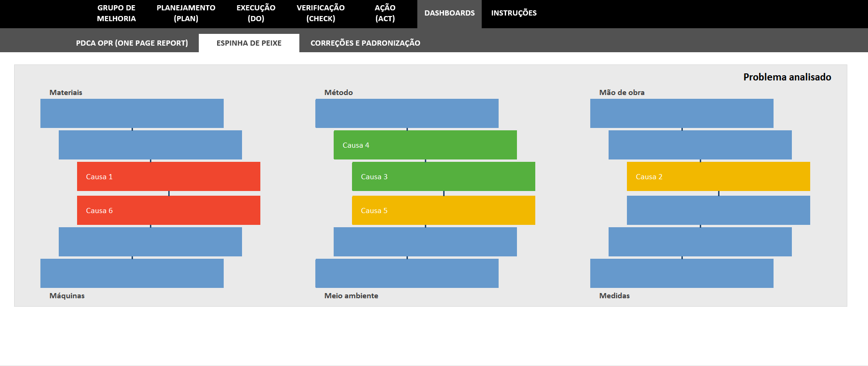Screen dimensions: 868x366
Task: Open the Instruções tab
Action: [x=514, y=13]
